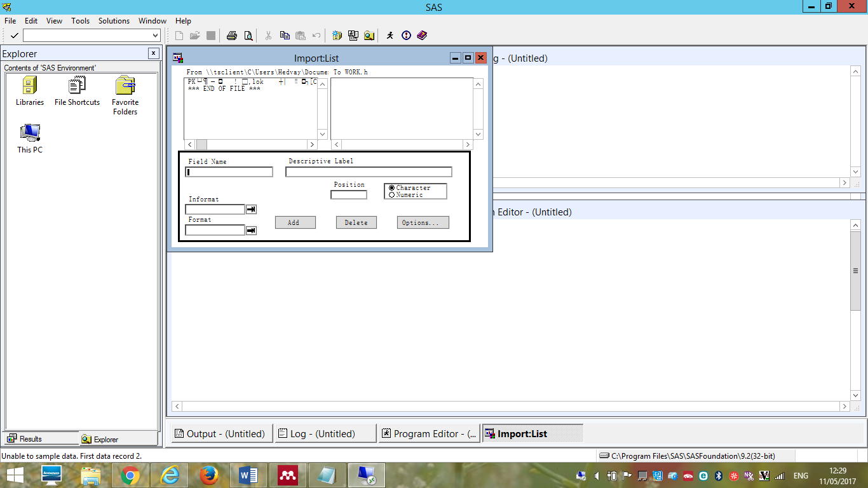Click the Options... button
The width and height of the screenshot is (868, 488).
pos(423,222)
